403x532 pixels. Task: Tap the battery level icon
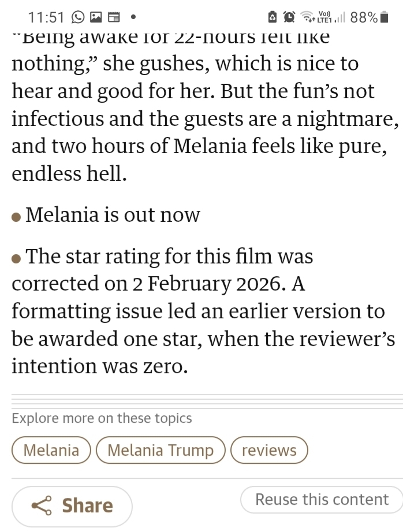[x=385, y=17]
